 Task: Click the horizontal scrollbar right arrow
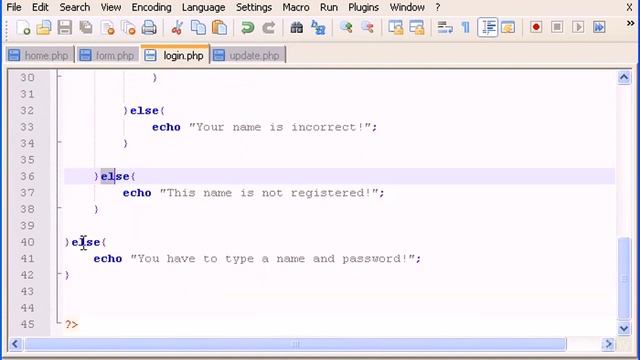click(608, 344)
